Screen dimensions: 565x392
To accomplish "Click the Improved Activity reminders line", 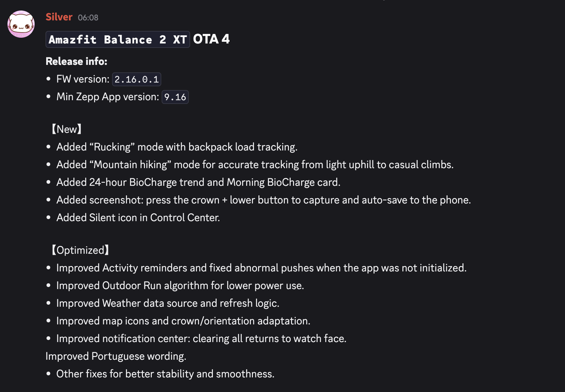I will pyautogui.click(x=261, y=268).
